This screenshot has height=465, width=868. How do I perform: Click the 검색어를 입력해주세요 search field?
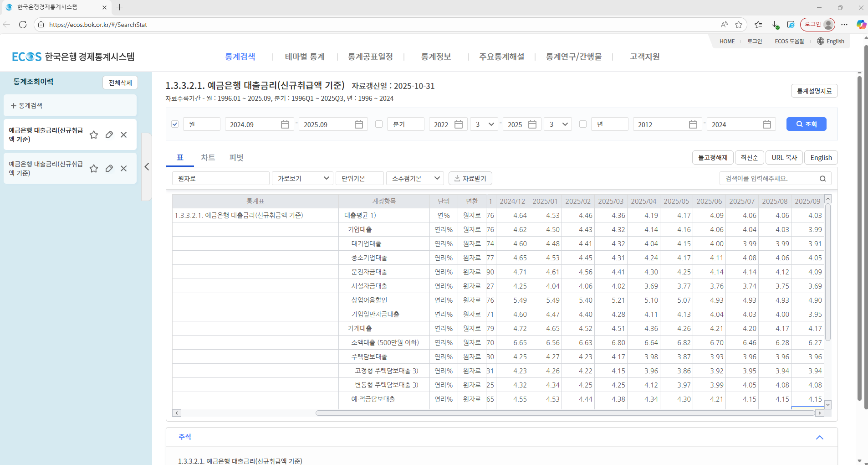(x=771, y=179)
